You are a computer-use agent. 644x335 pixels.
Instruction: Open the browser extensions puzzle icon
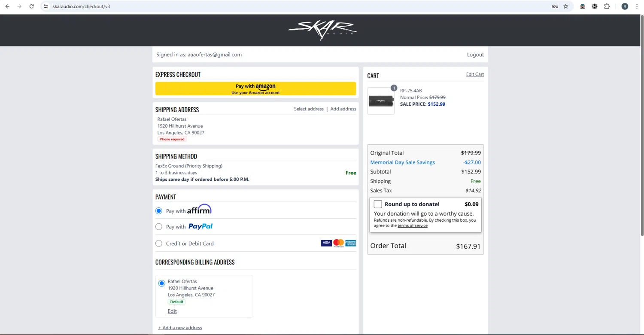pos(607,6)
